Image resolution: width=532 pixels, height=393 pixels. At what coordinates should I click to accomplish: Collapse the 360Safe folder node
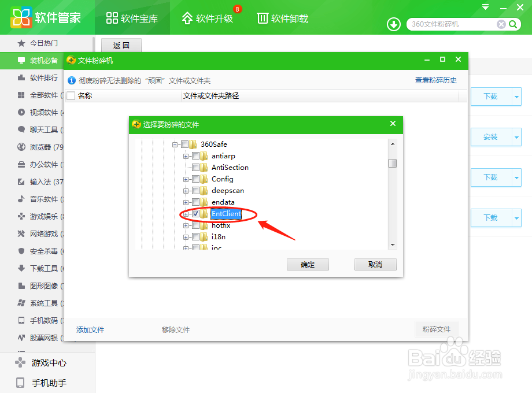pyautogui.click(x=175, y=145)
